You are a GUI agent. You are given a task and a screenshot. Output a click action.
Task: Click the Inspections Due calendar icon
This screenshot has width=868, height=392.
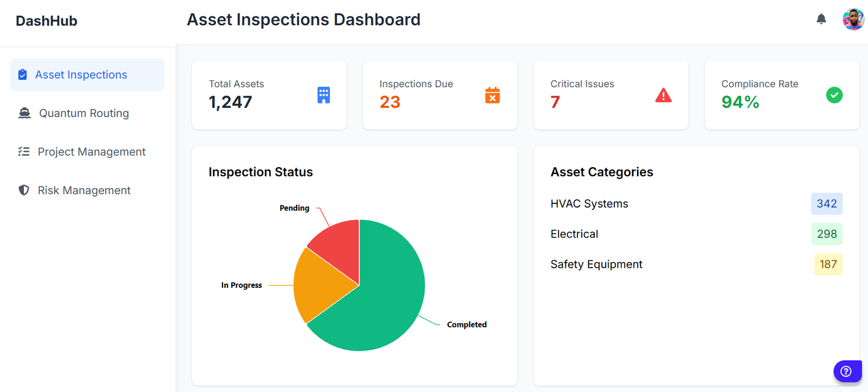(492, 95)
